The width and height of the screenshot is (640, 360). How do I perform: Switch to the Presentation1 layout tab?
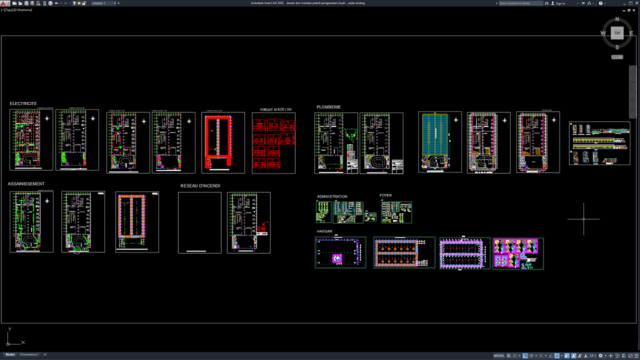(29, 355)
